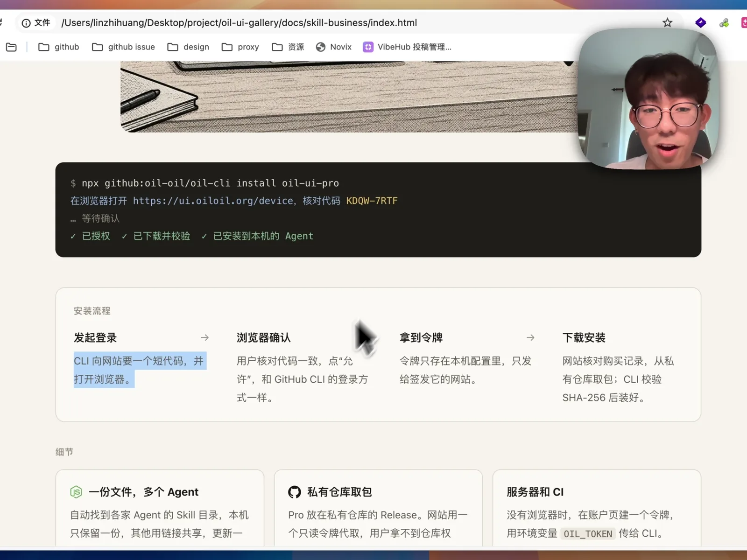Click the arrow after 发起登录
Screen dimensions: 747x560
[x=204, y=337]
